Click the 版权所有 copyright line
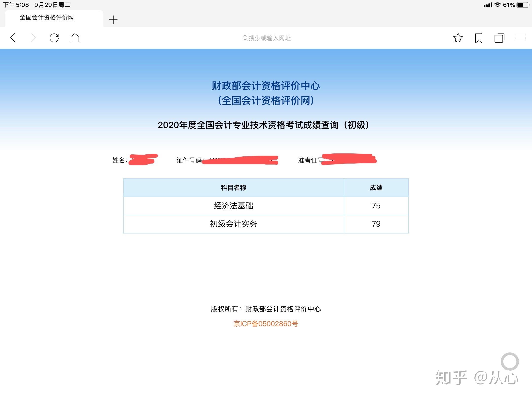532x399 pixels. click(266, 309)
